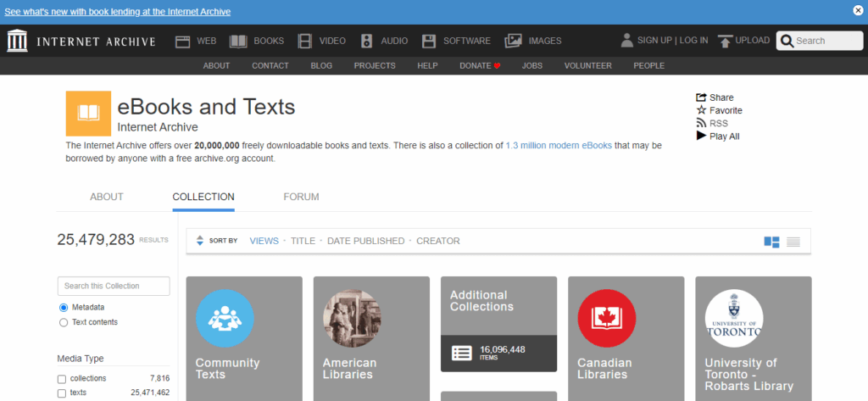
Task: Click the Search this Collection field
Action: (114, 286)
